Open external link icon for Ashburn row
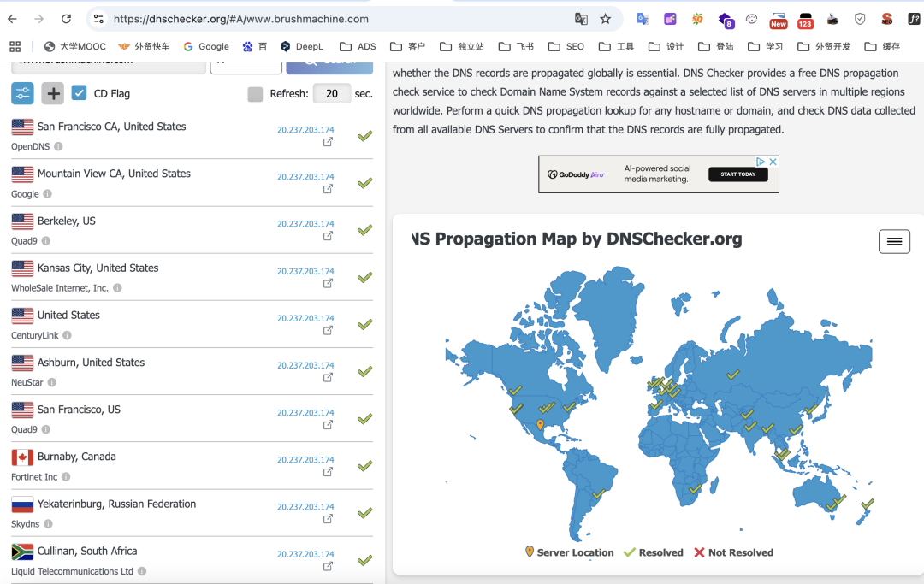Screen dimensions: 924x584 point(328,378)
